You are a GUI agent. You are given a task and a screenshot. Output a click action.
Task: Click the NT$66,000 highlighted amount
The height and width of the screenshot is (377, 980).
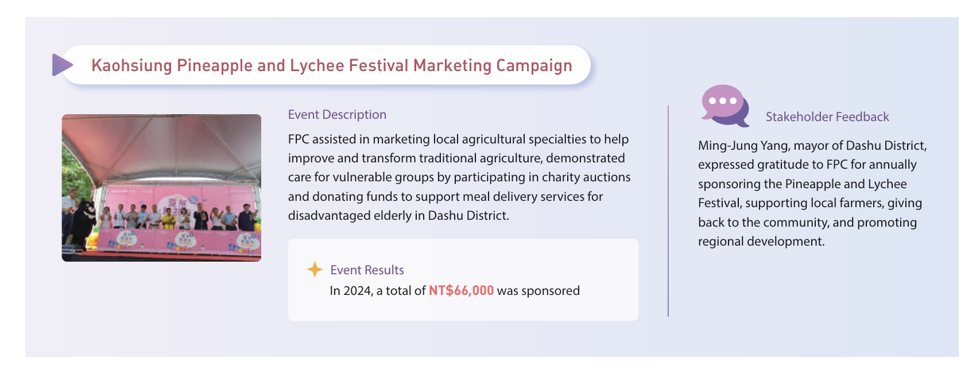point(461,290)
